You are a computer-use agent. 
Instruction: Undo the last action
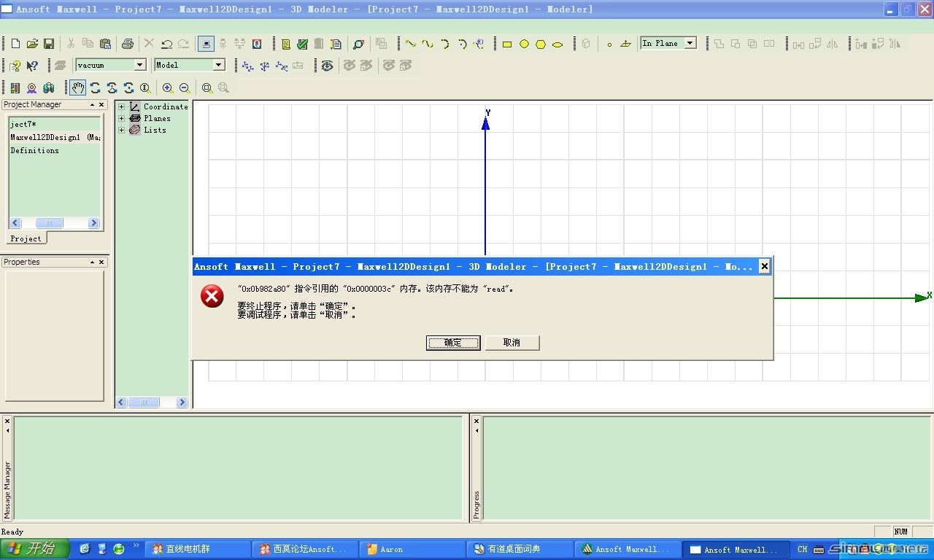[166, 44]
